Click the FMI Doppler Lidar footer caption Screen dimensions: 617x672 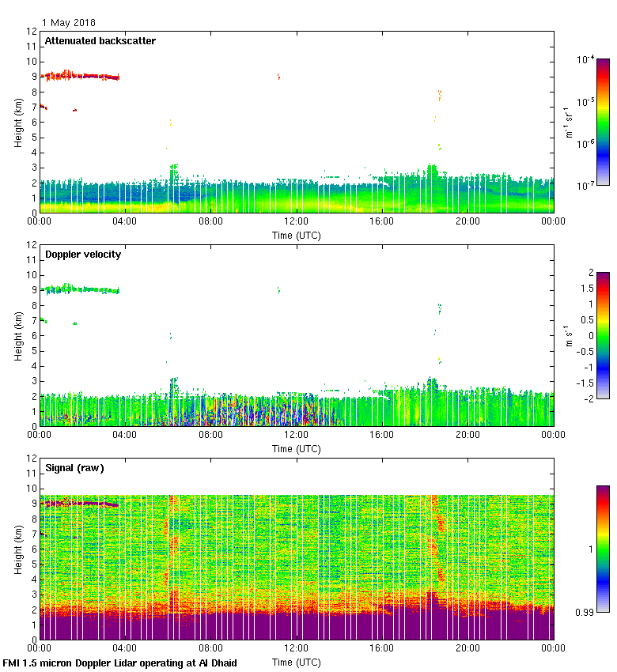(x=120, y=663)
